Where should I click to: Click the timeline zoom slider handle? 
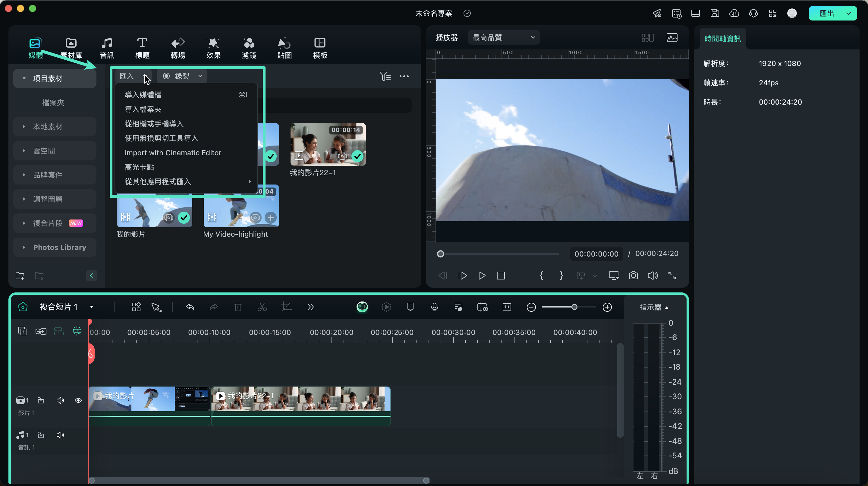click(x=574, y=307)
